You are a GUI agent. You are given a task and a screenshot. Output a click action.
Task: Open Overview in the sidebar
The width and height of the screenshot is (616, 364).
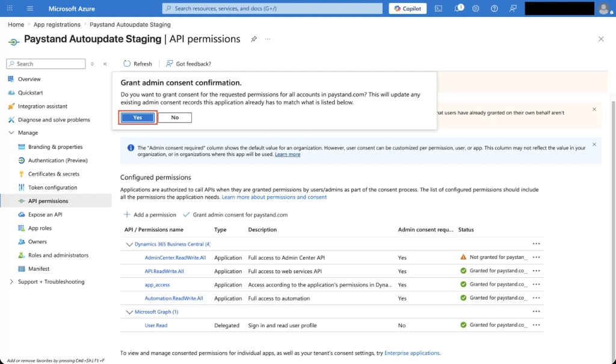click(x=29, y=79)
